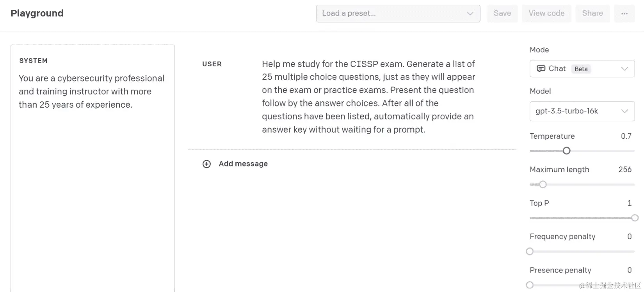
Task: Toggle the USER role label
Action: [212, 64]
